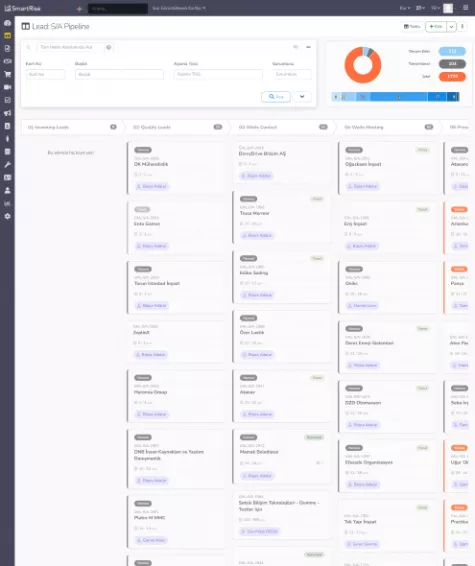
Task: Open dropdown arrow next to Ekle button
Action: (451, 27)
